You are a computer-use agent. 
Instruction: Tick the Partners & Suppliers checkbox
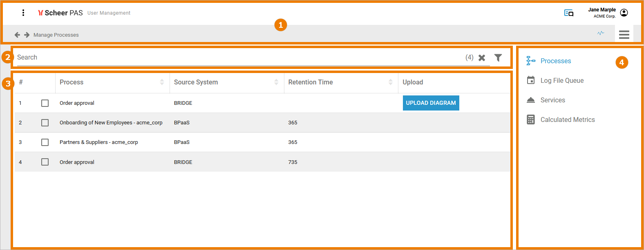(x=45, y=142)
